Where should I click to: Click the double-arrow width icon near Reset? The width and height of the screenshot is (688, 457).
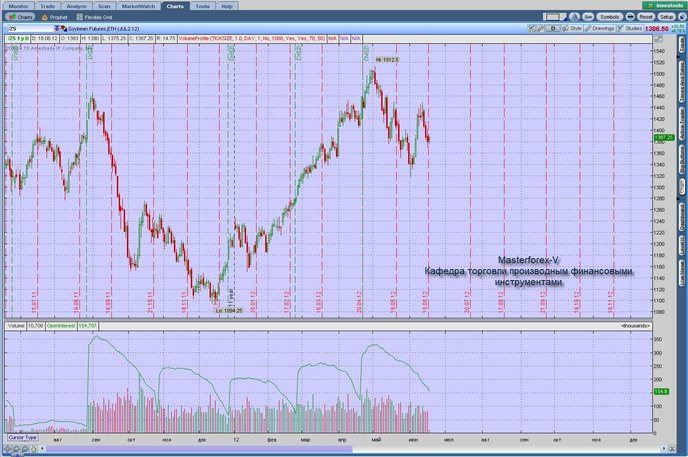click(630, 17)
